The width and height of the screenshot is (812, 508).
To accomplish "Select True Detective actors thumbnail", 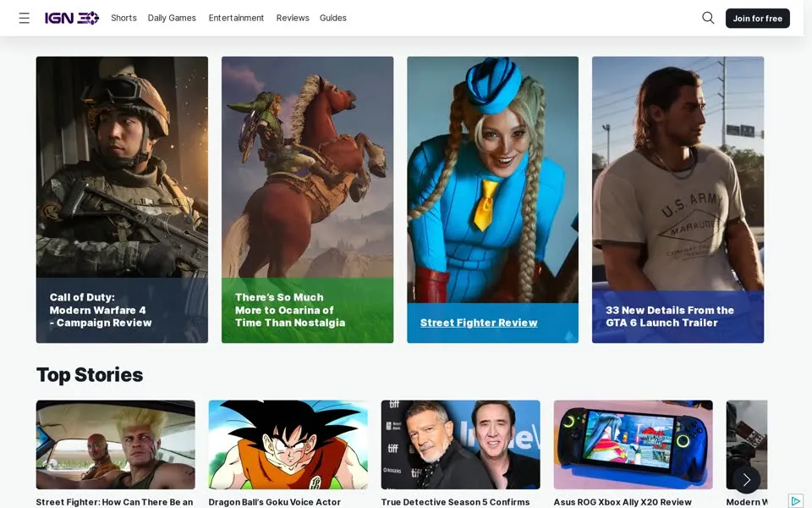I will (460, 444).
